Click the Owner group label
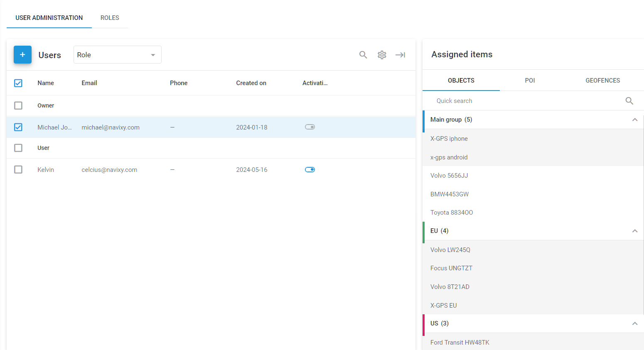 46,105
